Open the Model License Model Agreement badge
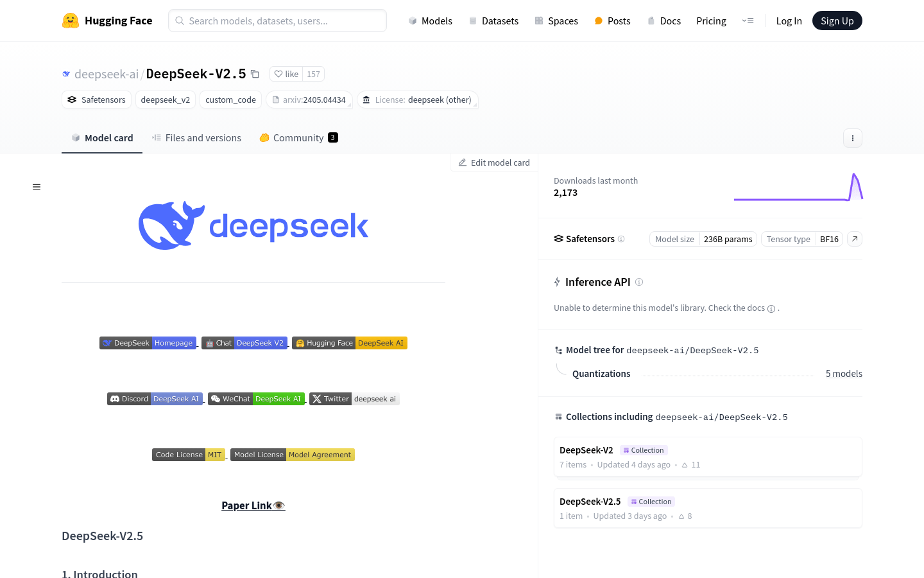This screenshot has height=578, width=924. pyautogui.click(x=293, y=455)
